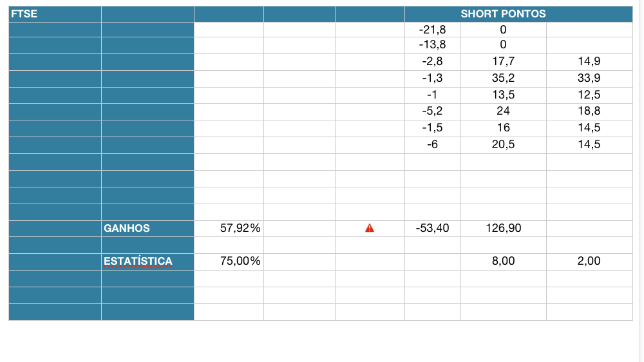
Task: Click the cell with value 17,7
Action: point(503,62)
